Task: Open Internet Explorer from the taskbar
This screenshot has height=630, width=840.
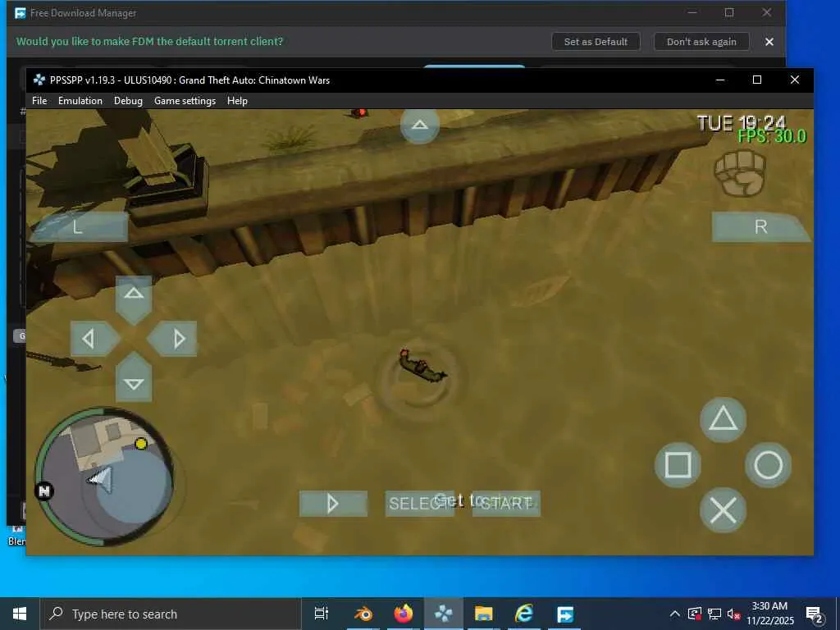Action: click(524, 614)
